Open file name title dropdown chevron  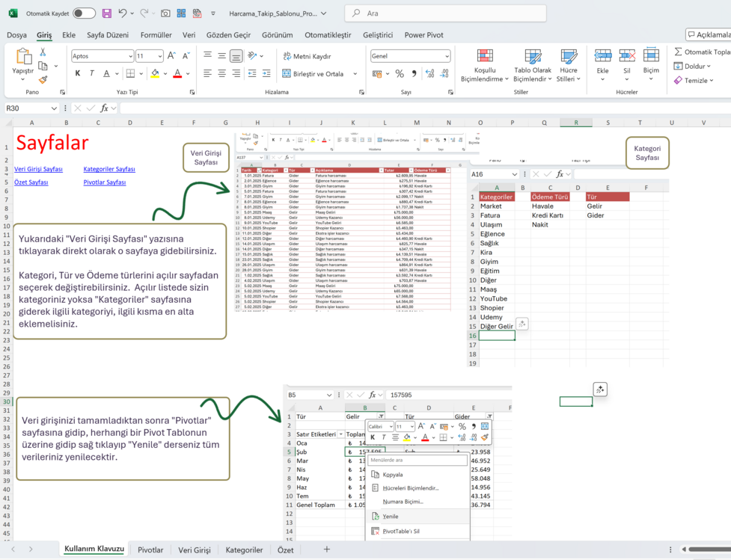(x=324, y=13)
